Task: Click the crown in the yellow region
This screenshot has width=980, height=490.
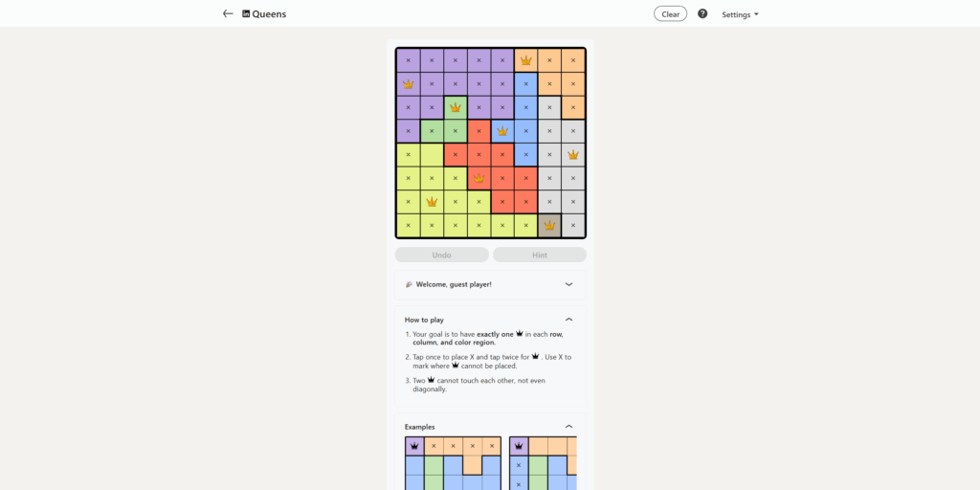Action: point(432,202)
